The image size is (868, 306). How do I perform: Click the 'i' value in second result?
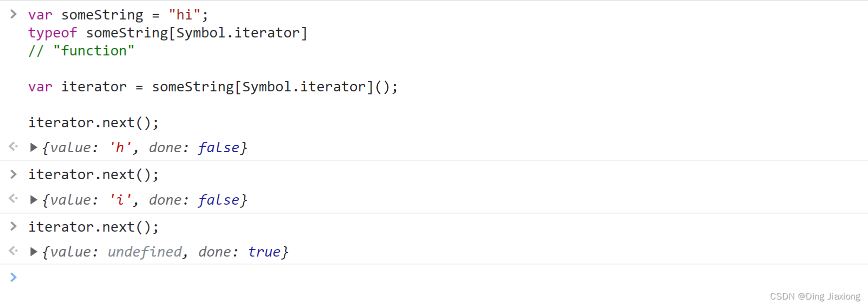point(120,200)
